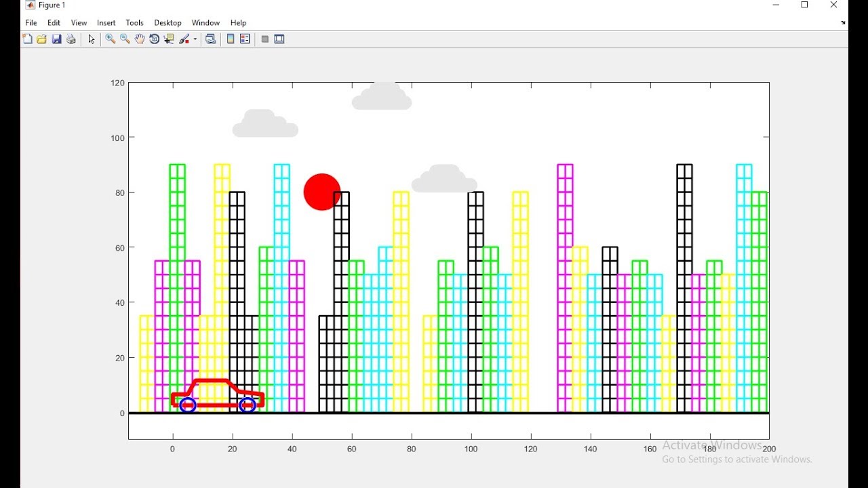Viewport: 868px width, 488px height.
Task: Click the x-axis label 200
Action: pyautogui.click(x=769, y=449)
